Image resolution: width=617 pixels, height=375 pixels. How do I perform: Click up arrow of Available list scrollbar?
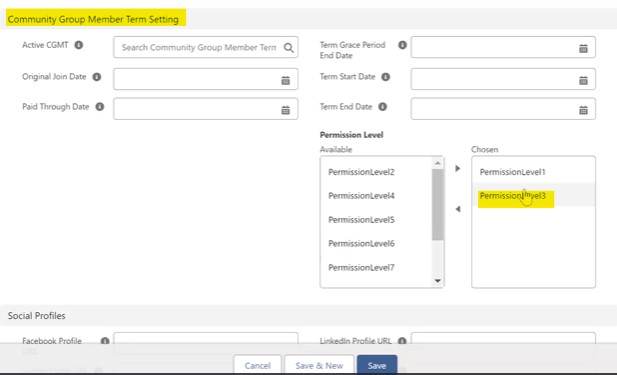[x=438, y=163]
